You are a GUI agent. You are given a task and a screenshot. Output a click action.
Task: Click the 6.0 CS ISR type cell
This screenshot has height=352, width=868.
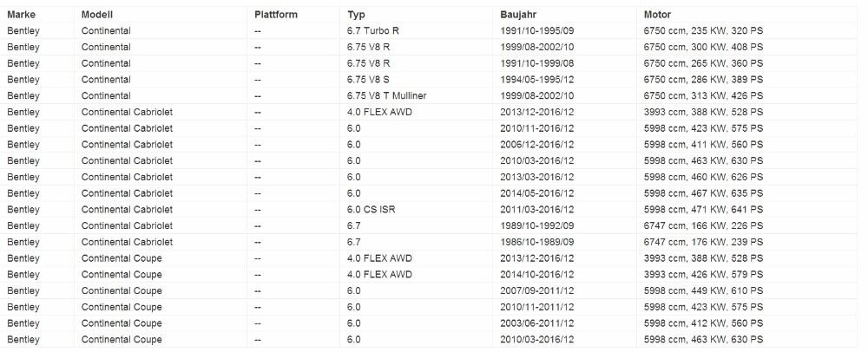[372, 210]
